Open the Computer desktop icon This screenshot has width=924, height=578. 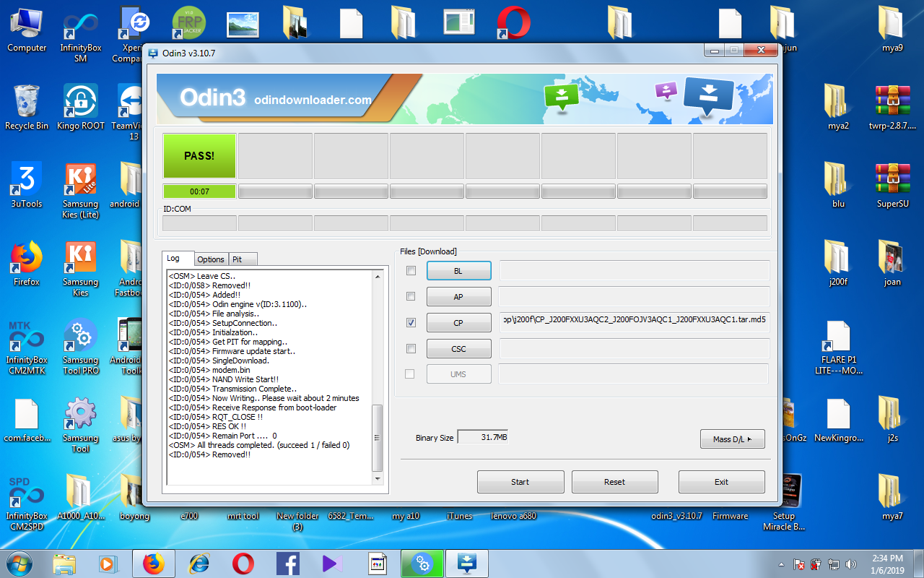[x=27, y=29]
